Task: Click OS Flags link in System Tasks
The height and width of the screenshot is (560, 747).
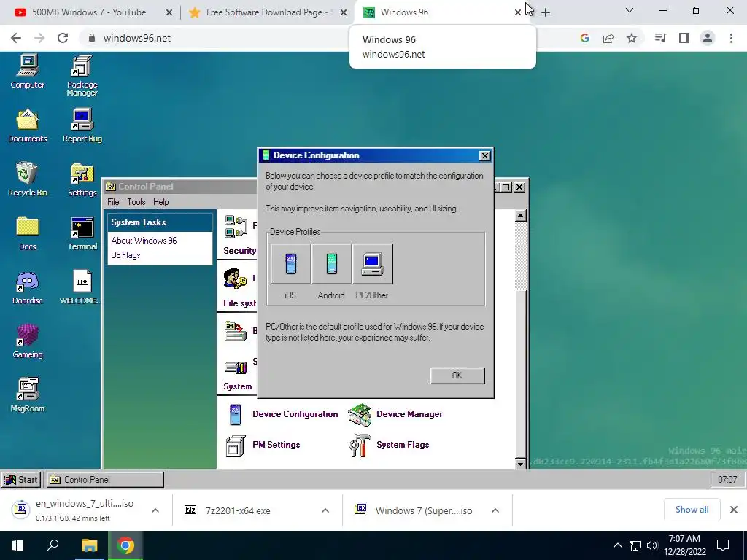Action: 125,255
